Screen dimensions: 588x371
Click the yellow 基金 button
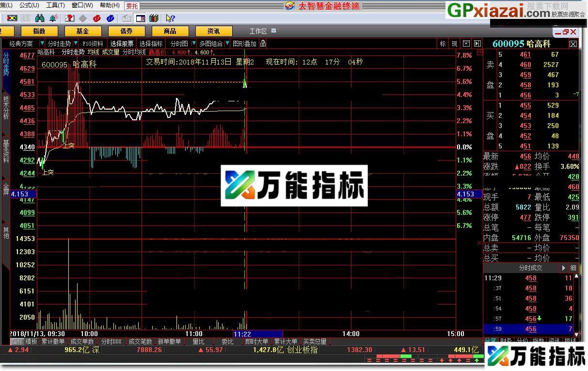(83, 31)
